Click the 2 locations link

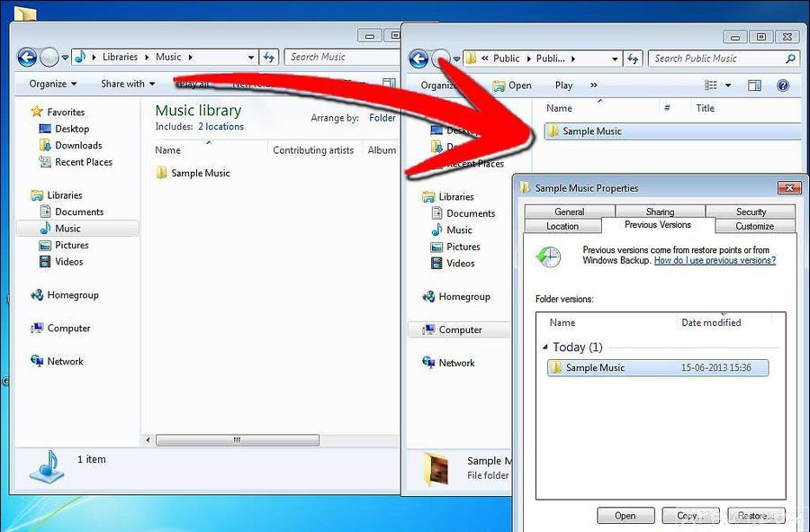pyautogui.click(x=220, y=127)
